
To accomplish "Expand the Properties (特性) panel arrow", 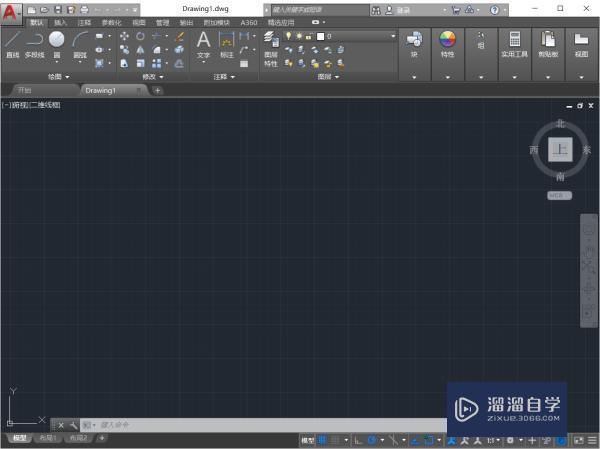I will 447,77.
